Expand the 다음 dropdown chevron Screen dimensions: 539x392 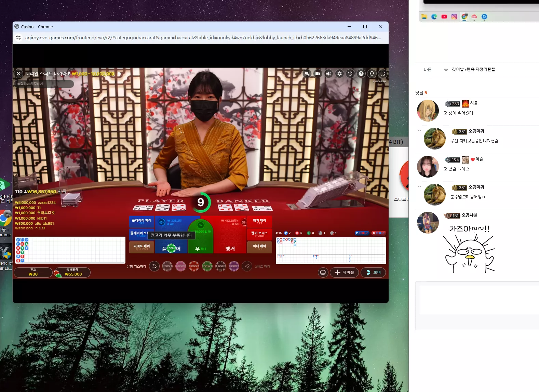tap(446, 70)
